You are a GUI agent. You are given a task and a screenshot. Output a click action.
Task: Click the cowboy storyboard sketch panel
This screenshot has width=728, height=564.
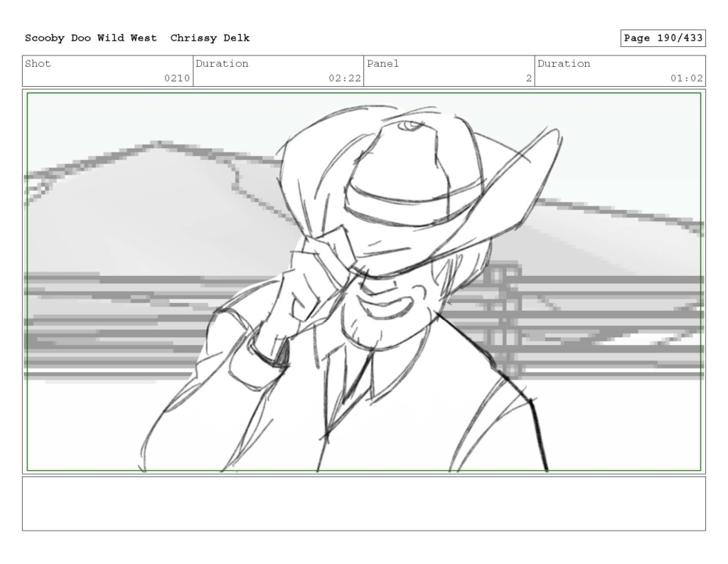[364, 282]
